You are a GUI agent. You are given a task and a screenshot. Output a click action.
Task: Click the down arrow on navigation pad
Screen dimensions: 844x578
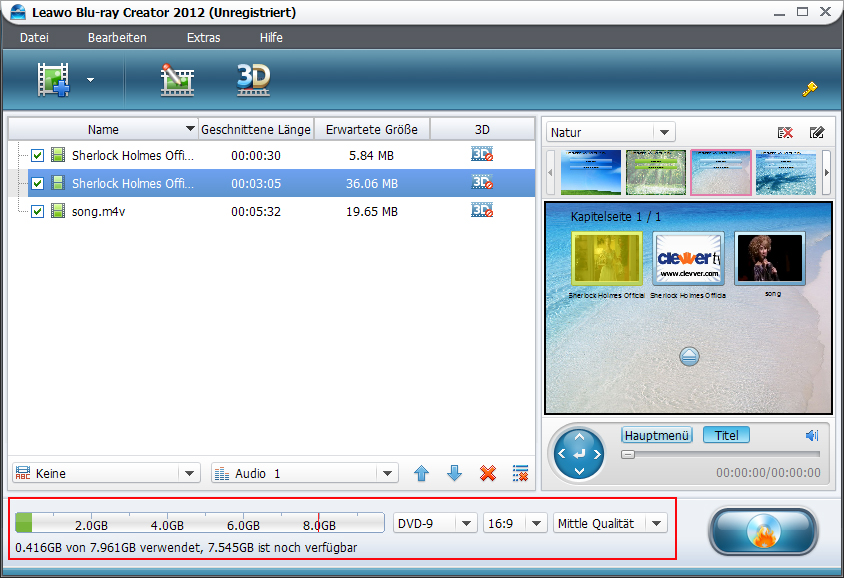[x=579, y=471]
